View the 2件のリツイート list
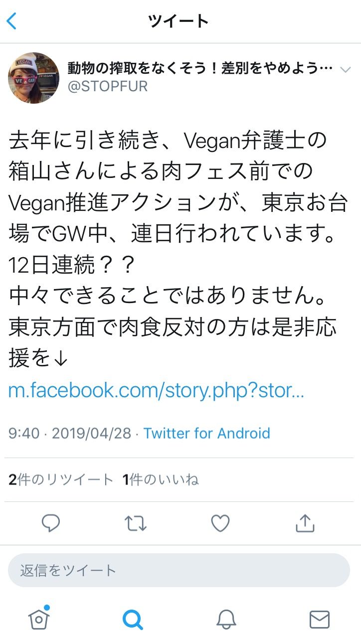This screenshot has width=361, height=644. (x=61, y=480)
